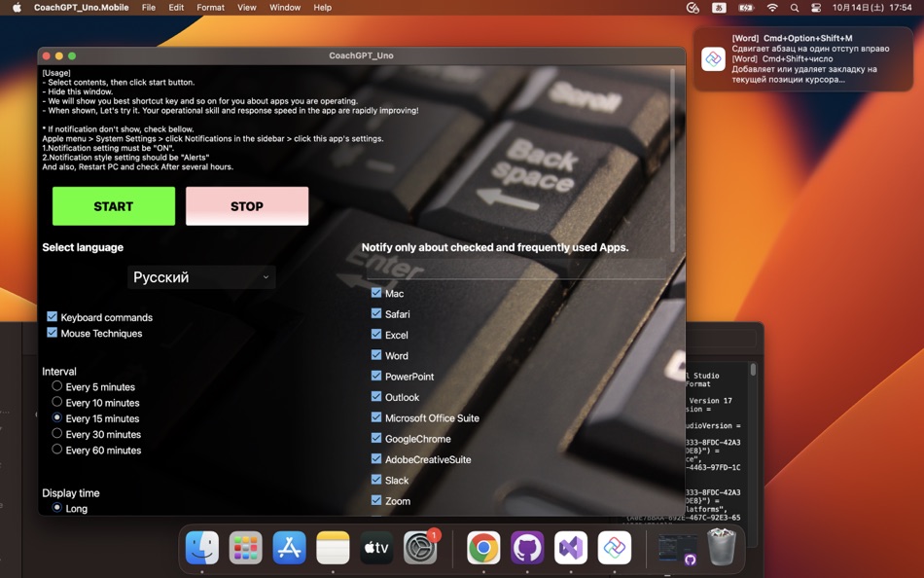Screen dimensions: 924x578
Task: Open Launchpad in the dock
Action: click(x=246, y=547)
